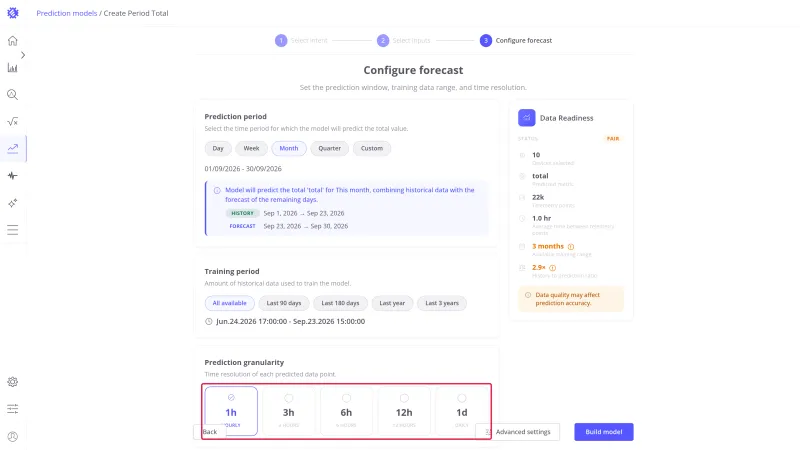800x450 pixels.
Task: Open the user profile icon
Action: (13, 436)
